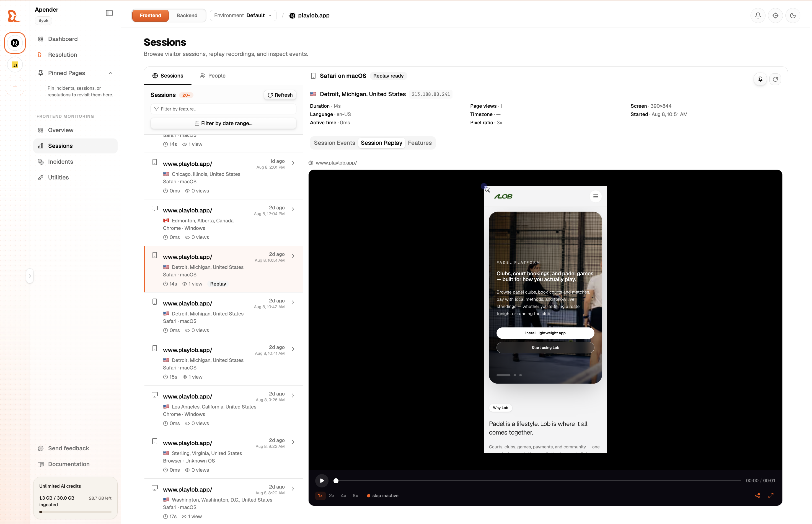Add a new project with plus icon
Viewport: 812px width, 524px height.
15,86
